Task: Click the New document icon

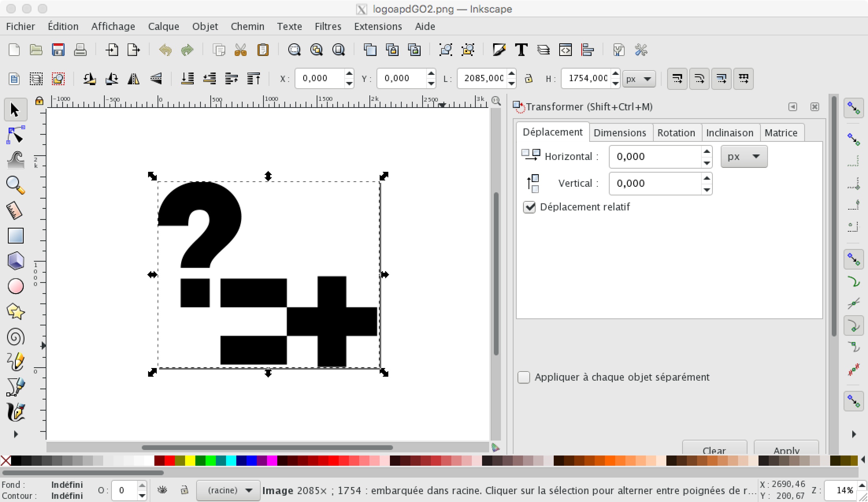Action: point(14,50)
